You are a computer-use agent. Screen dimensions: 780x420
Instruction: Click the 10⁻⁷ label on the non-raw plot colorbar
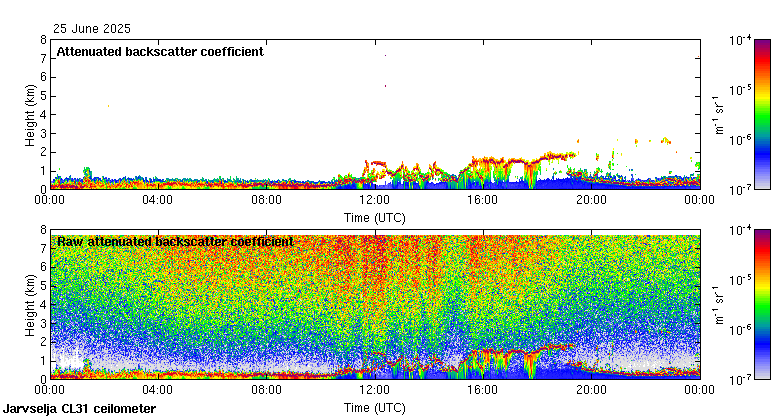tap(740, 190)
